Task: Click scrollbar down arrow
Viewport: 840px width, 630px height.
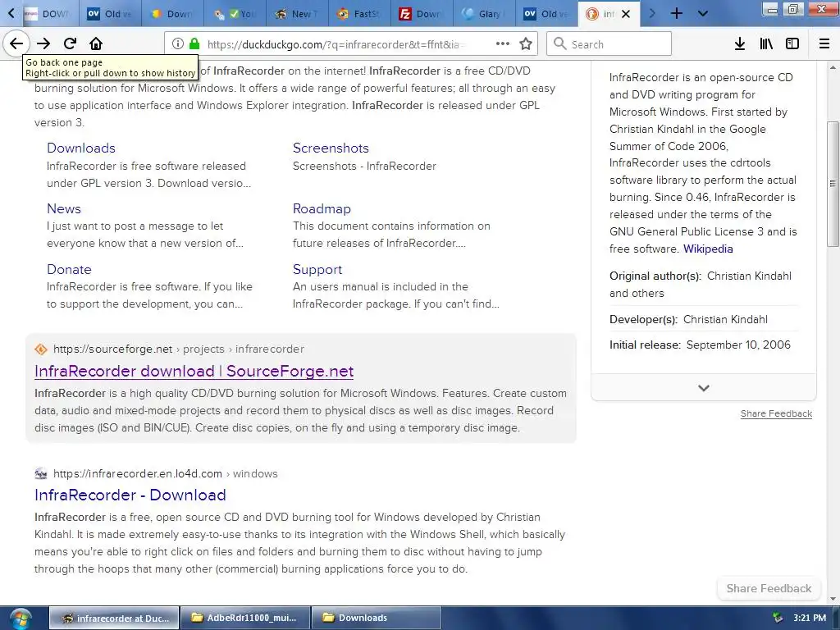Action: (x=833, y=599)
